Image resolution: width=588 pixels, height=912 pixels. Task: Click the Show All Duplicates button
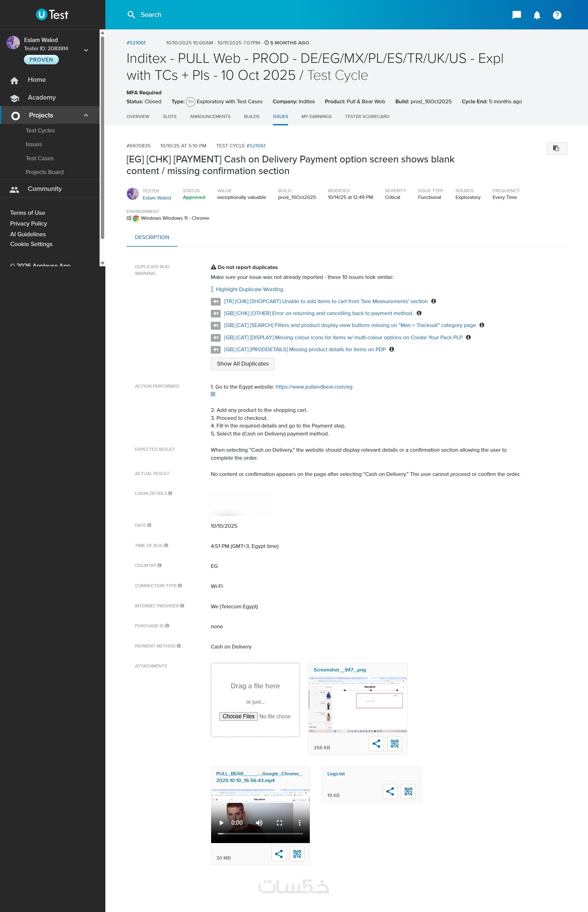(243, 364)
